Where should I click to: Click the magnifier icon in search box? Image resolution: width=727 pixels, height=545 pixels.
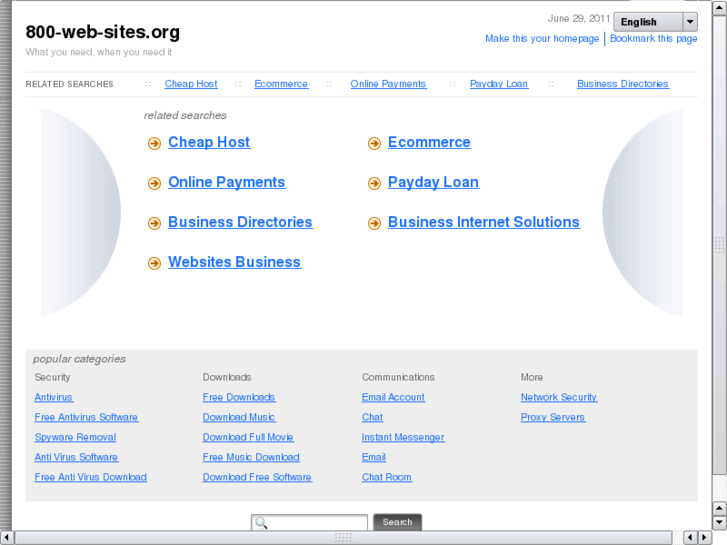pos(261,523)
